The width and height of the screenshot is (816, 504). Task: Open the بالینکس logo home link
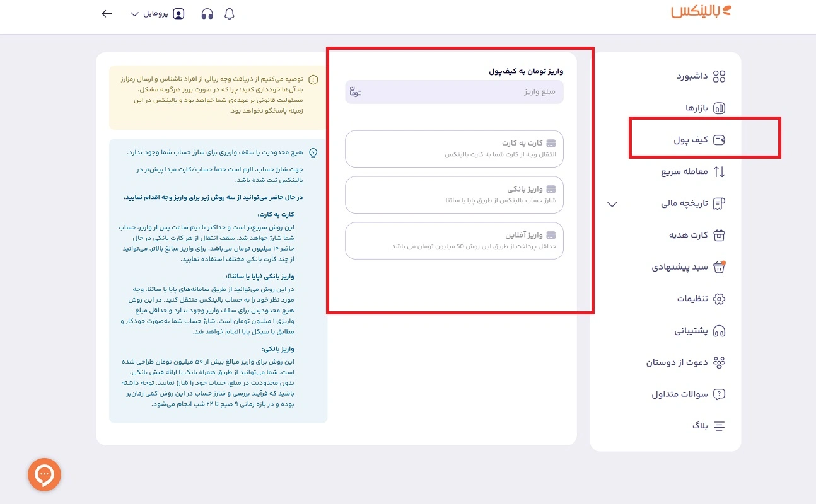(701, 12)
